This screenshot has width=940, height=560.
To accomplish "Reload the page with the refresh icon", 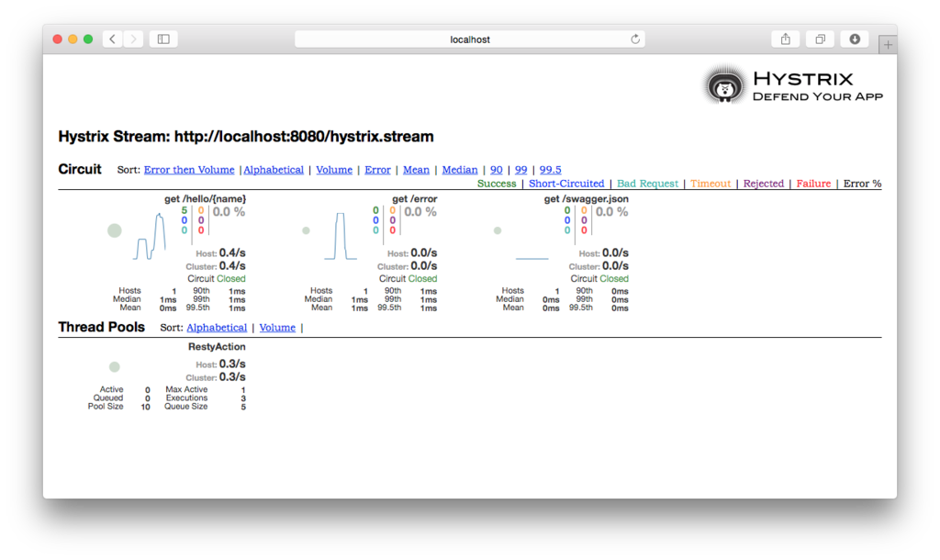I will pos(635,39).
